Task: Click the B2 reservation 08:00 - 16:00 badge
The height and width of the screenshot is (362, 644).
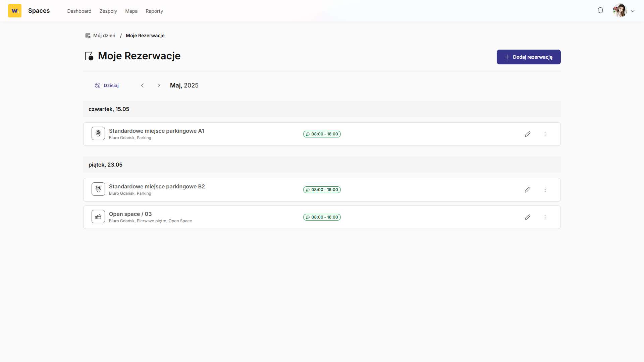Action: point(322,190)
